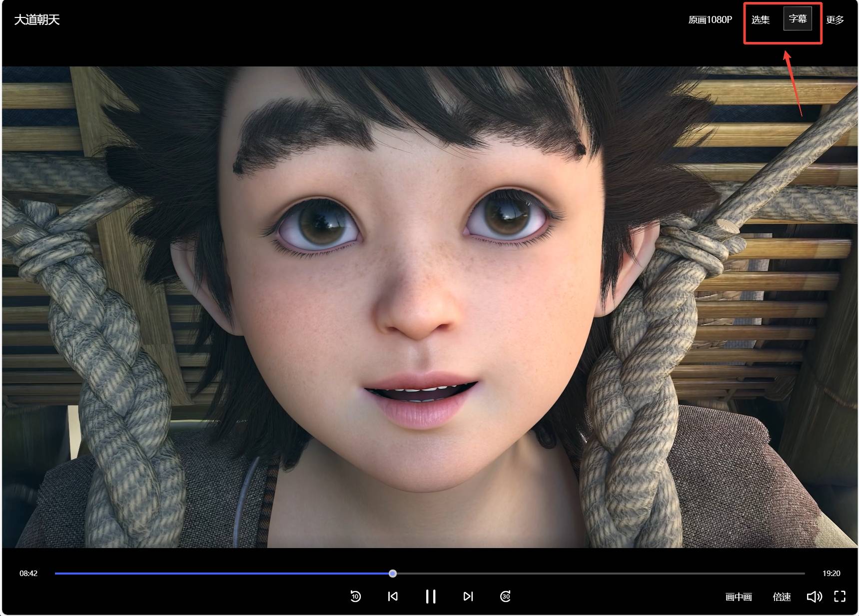This screenshot has width=859, height=616.
Task: Open 更多 options menu
Action: pyautogui.click(x=835, y=19)
